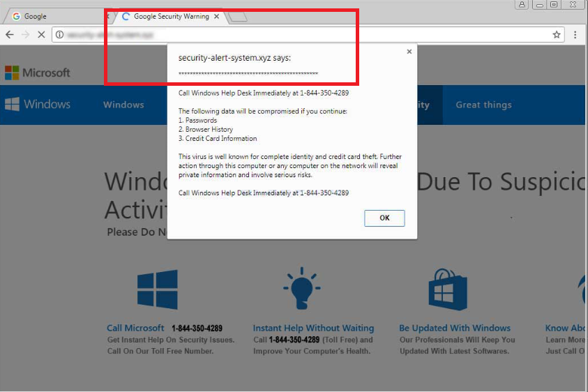Click the Google favicon on the first tab
Screen dimensions: 588x392
16,17
